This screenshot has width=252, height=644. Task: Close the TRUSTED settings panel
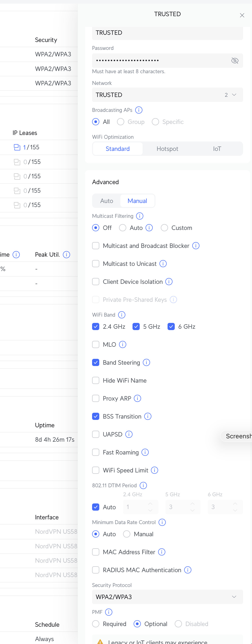click(242, 15)
